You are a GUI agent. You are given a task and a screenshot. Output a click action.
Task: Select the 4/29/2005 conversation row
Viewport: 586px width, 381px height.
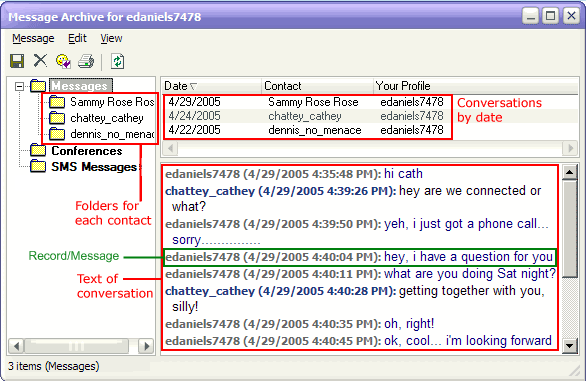click(308, 102)
